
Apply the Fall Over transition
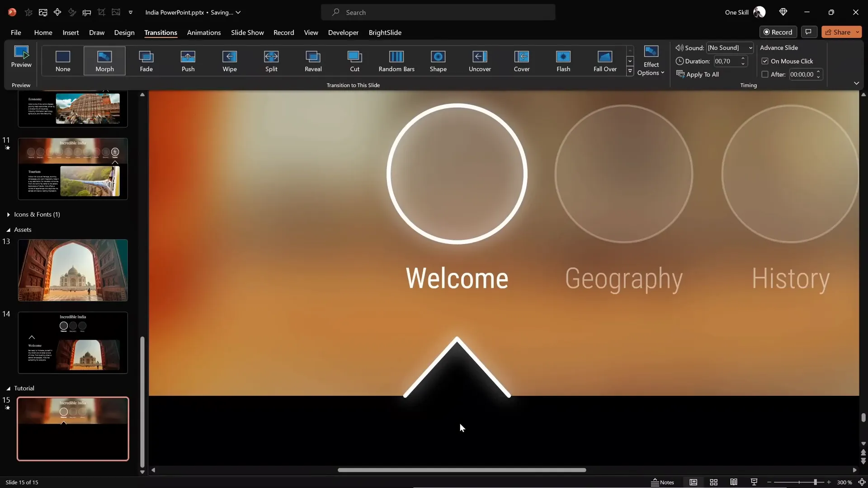click(x=605, y=61)
